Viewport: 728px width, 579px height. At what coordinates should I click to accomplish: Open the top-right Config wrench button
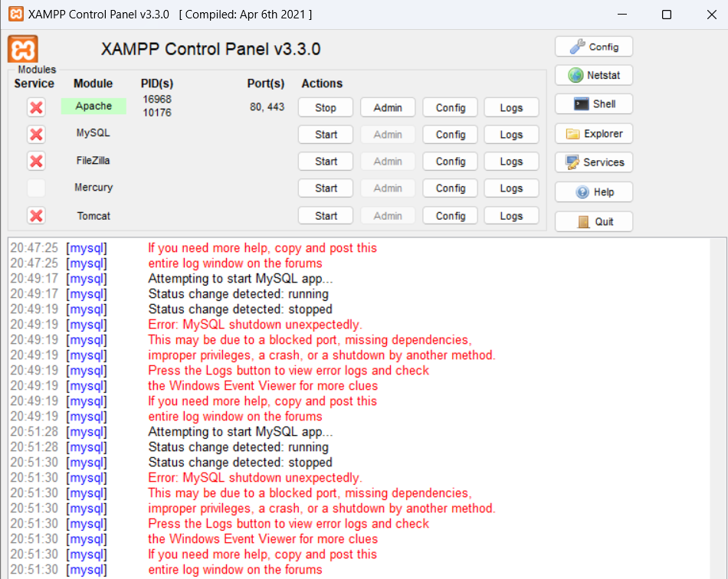tap(594, 47)
